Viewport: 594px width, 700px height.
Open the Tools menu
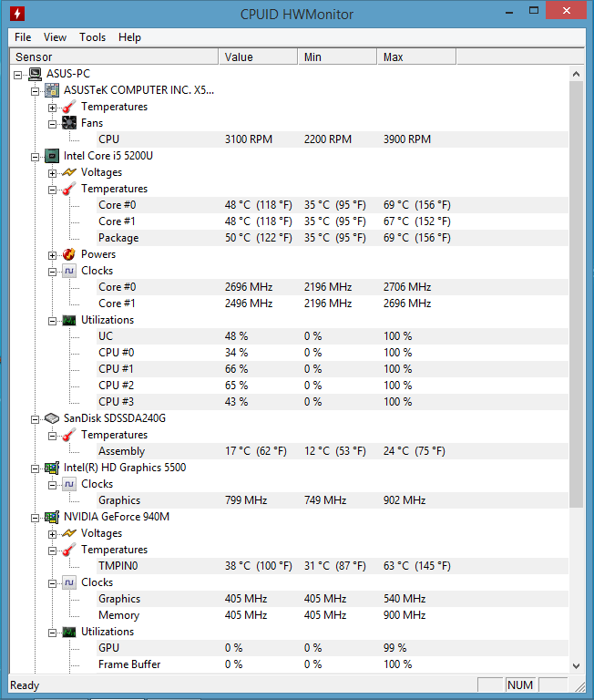coord(92,37)
